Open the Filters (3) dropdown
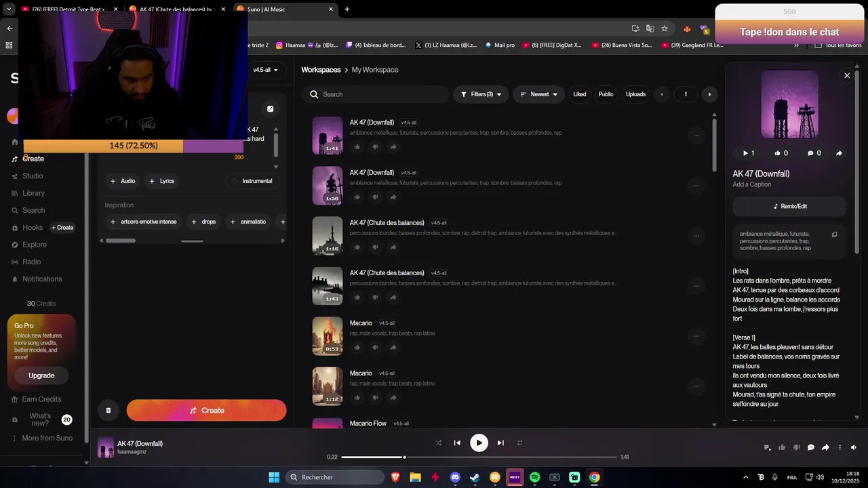The height and width of the screenshot is (488, 868). (x=481, y=94)
